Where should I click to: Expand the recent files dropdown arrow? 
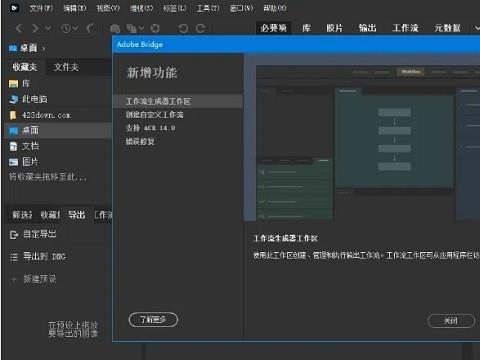pos(75,28)
